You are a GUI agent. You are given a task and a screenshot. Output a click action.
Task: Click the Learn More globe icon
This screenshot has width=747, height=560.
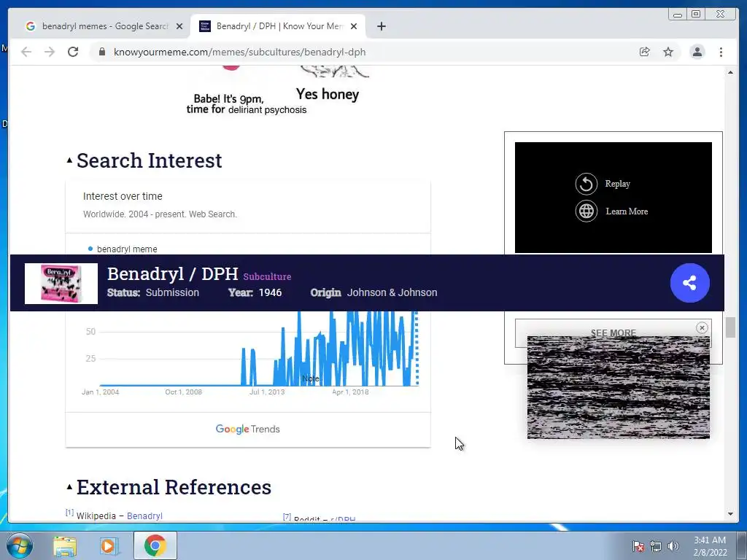[586, 211]
